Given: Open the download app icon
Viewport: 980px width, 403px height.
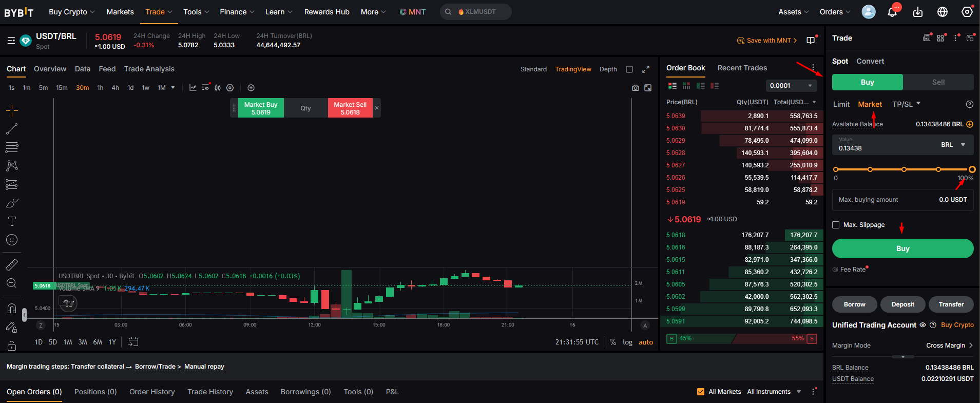Looking at the screenshot, I should (x=918, y=12).
